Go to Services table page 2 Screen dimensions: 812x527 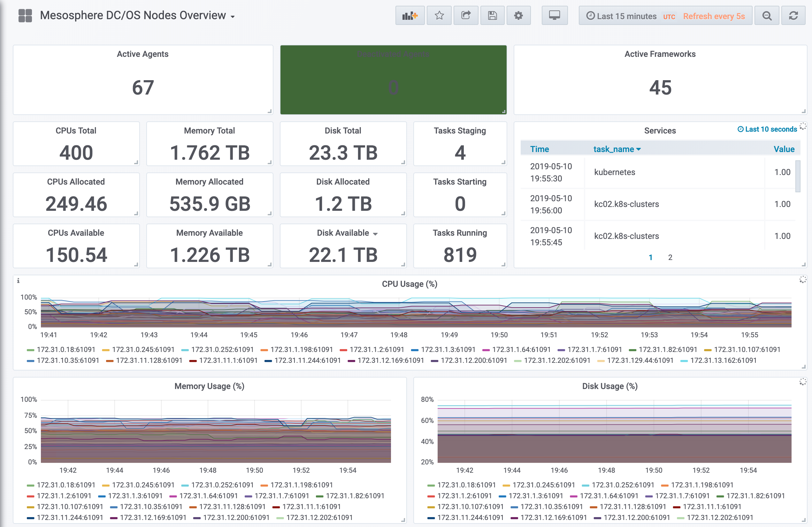point(670,257)
